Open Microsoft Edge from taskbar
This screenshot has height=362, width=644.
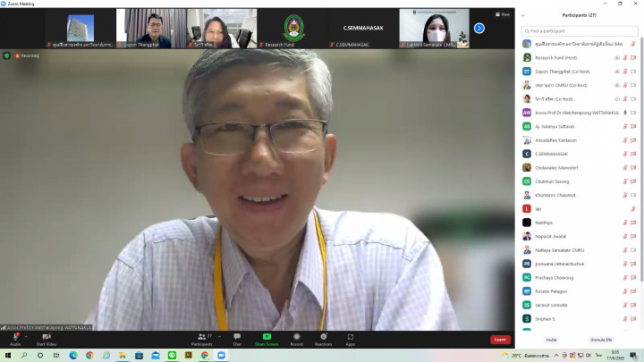pyautogui.click(x=73, y=356)
